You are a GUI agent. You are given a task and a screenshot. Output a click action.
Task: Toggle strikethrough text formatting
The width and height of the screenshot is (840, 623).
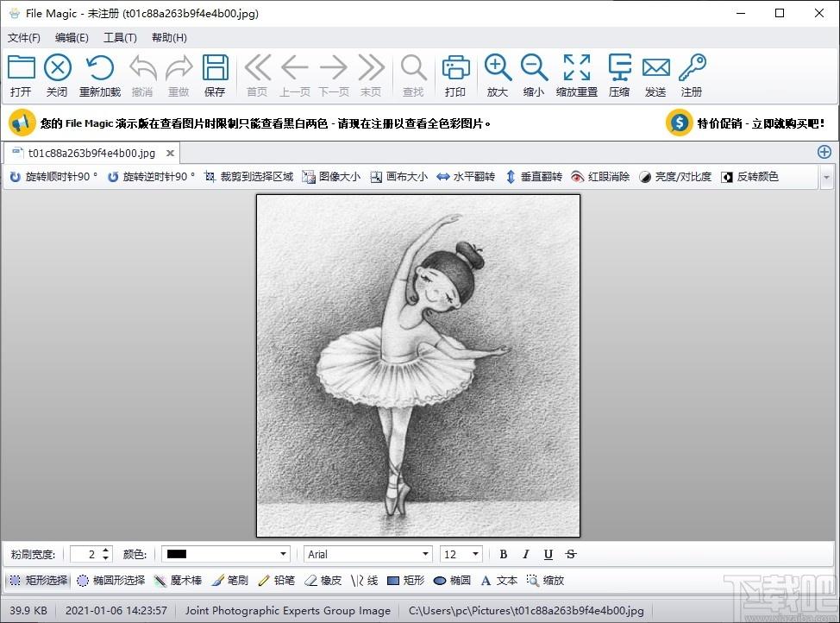(571, 554)
